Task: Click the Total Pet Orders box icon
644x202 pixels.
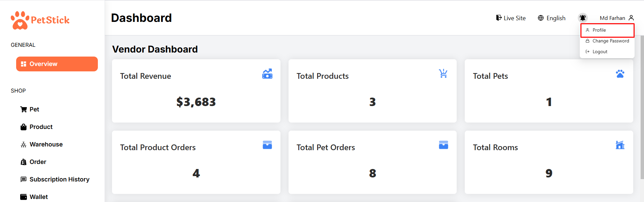Action: pyautogui.click(x=443, y=145)
